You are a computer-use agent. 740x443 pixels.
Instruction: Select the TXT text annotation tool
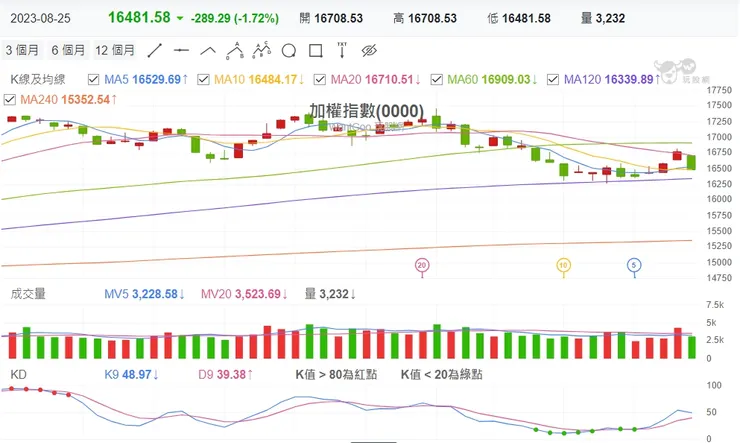(342, 50)
